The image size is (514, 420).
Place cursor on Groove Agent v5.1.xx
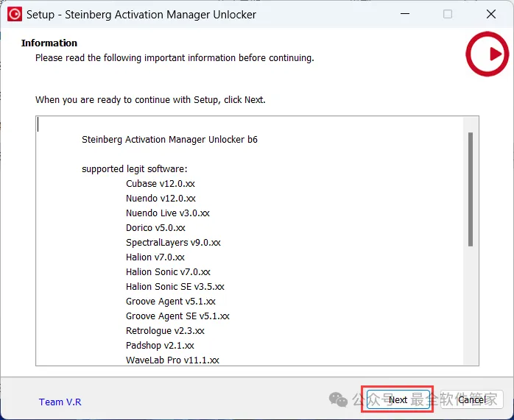[x=170, y=302]
